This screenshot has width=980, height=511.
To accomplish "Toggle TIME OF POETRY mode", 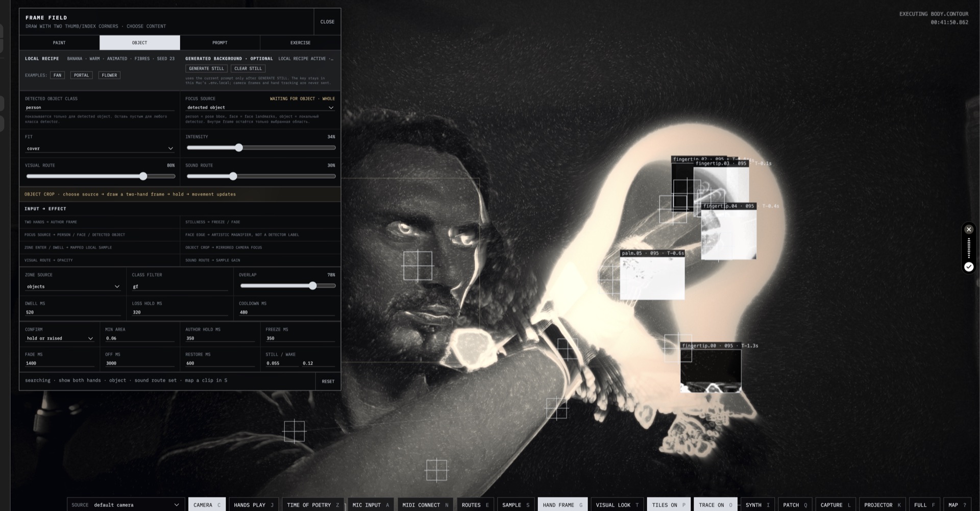I will coord(313,505).
